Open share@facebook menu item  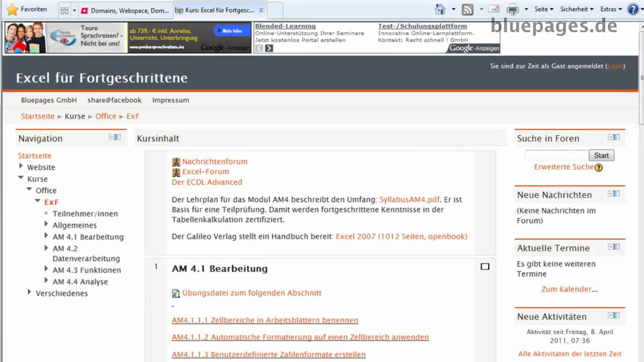pyautogui.click(x=115, y=100)
